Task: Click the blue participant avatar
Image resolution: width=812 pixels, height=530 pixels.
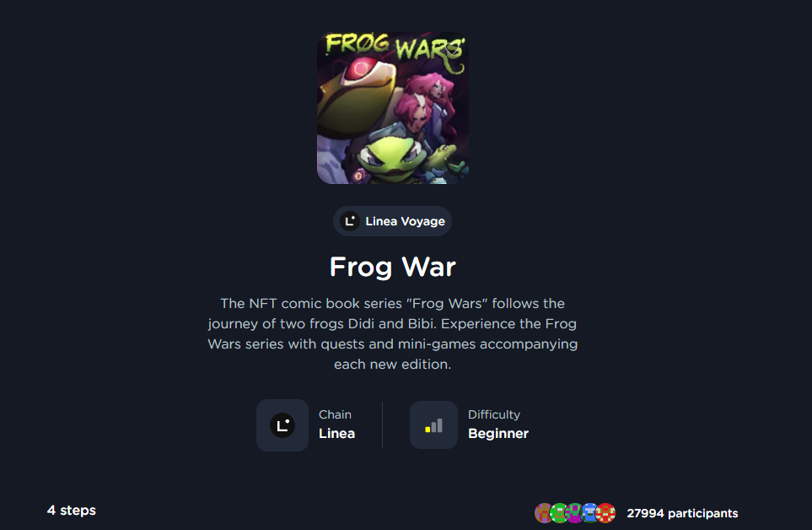Action: pos(590,513)
